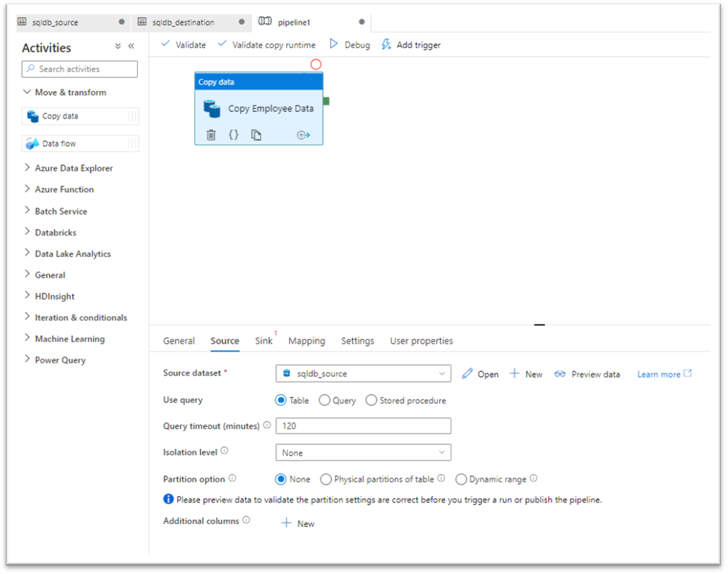The height and width of the screenshot is (574, 728).
Task: Clone the Copy Employee Data activity
Action: click(x=255, y=134)
